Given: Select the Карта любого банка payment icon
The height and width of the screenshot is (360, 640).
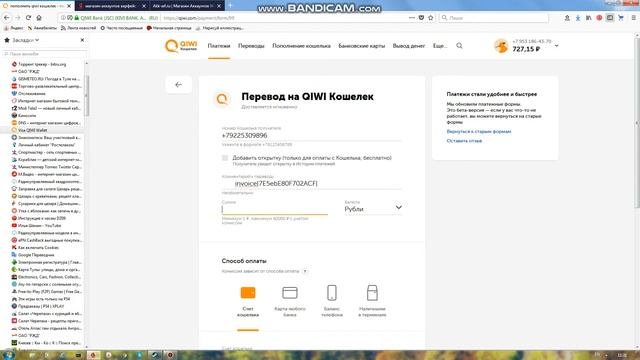Looking at the screenshot, I should (290, 293).
